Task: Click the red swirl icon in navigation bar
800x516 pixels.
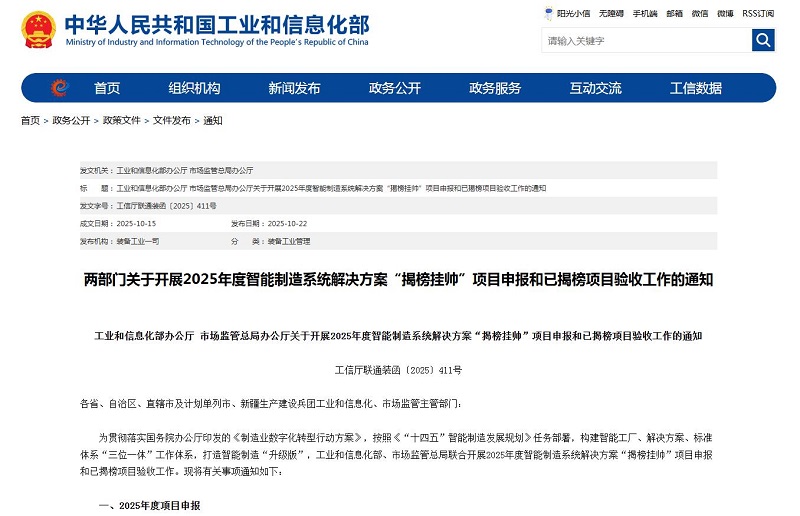Action: pyautogui.click(x=59, y=88)
